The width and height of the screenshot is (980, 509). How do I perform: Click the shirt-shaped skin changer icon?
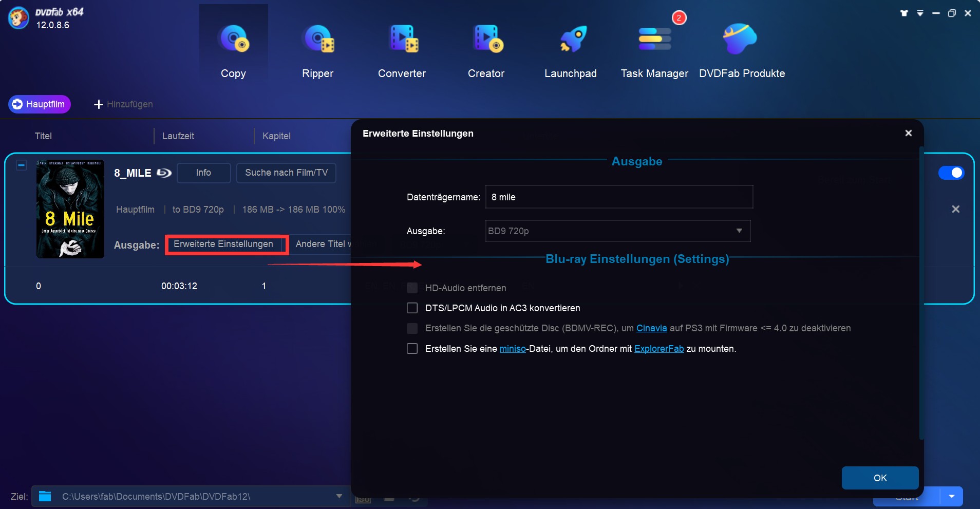coord(904,13)
